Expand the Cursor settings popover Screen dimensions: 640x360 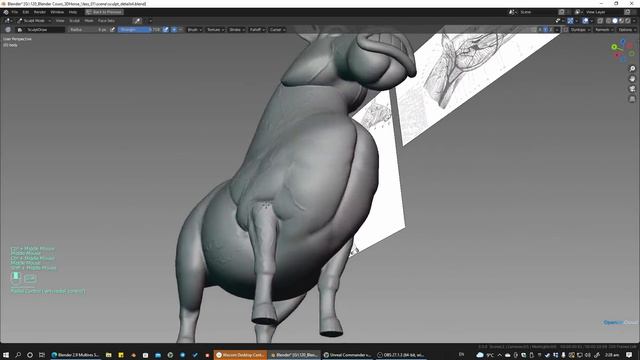[x=277, y=30]
